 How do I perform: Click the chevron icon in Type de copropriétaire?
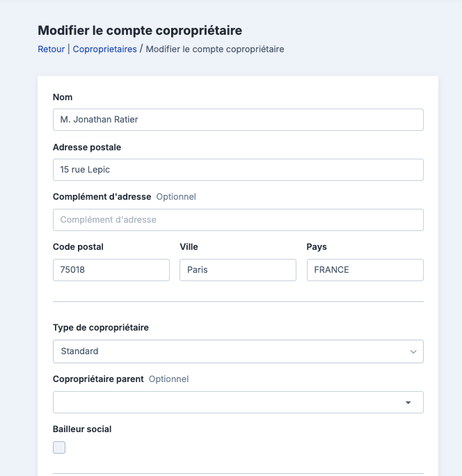[413, 351]
